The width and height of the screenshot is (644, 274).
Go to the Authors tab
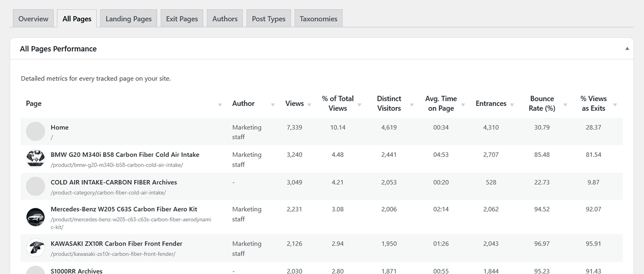point(225,18)
